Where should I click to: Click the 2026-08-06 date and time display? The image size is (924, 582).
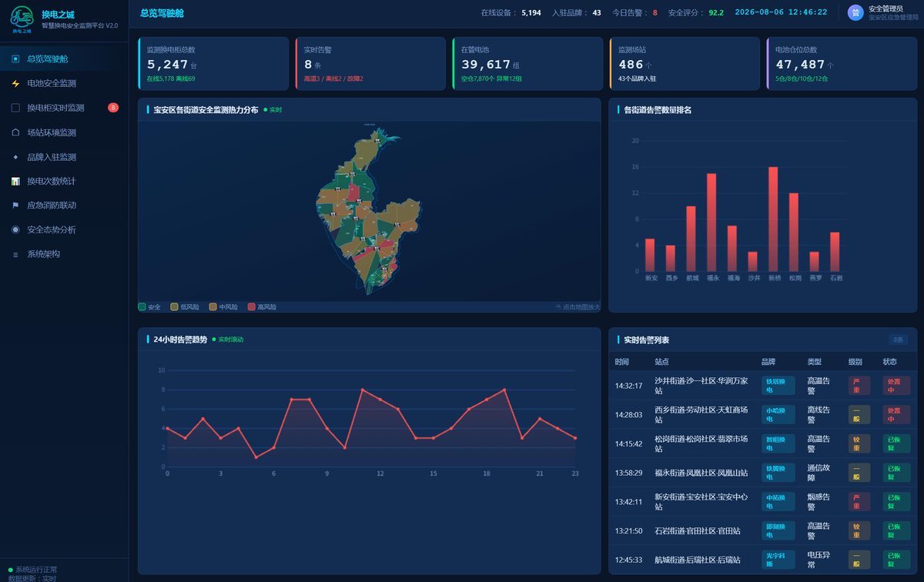pyautogui.click(x=781, y=12)
